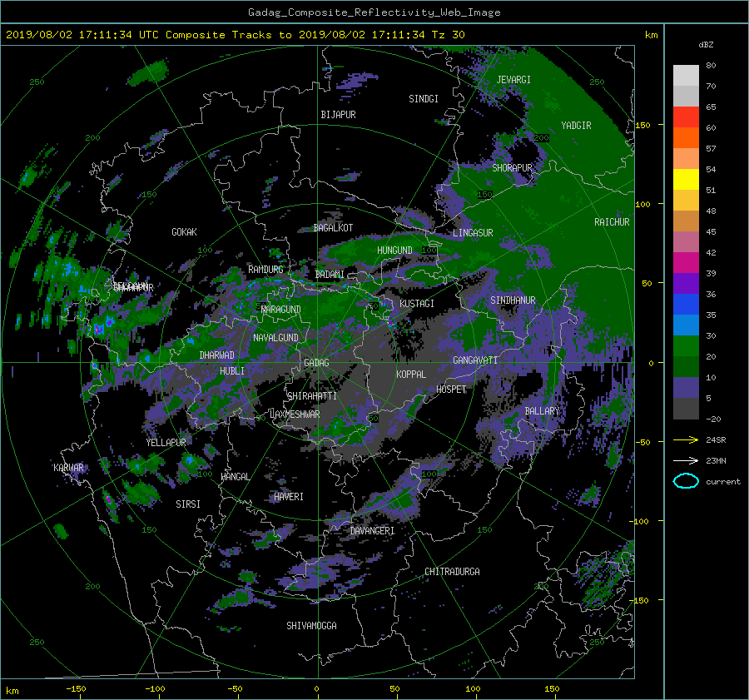749x700 pixels.
Task: Click the YELLAPUR city label
Action: pyautogui.click(x=166, y=443)
